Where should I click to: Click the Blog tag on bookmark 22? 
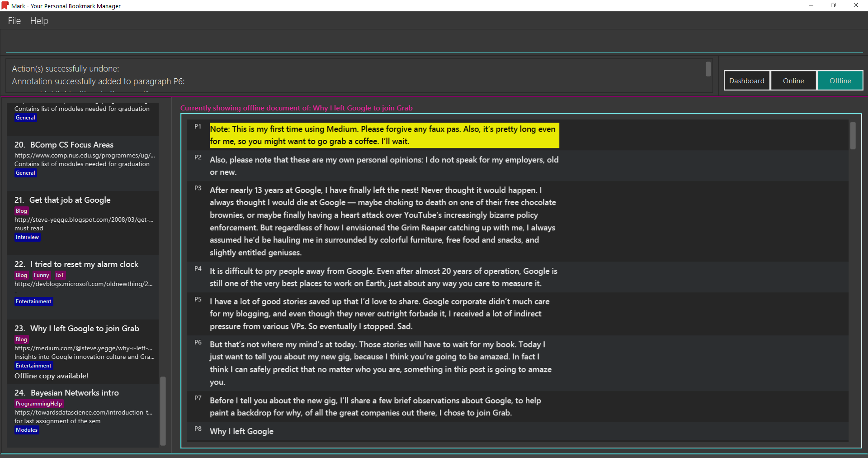pos(21,275)
